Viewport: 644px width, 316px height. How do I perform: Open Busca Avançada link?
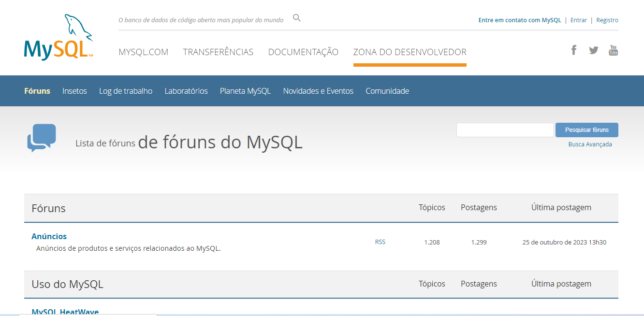pos(590,144)
